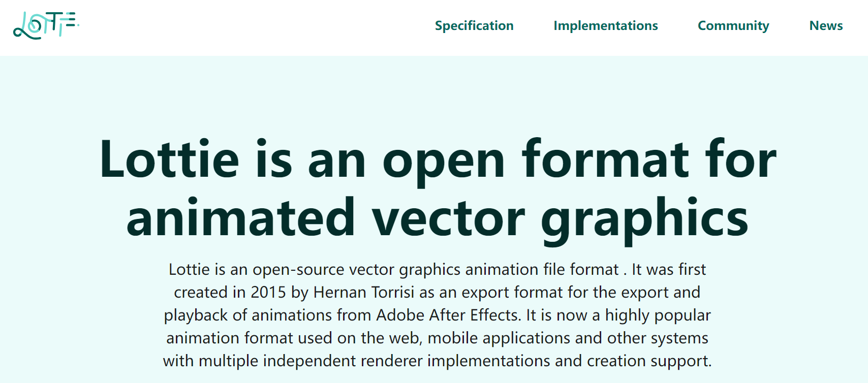
Task: Click the word "Lottie" in the main headline
Action: point(169,159)
